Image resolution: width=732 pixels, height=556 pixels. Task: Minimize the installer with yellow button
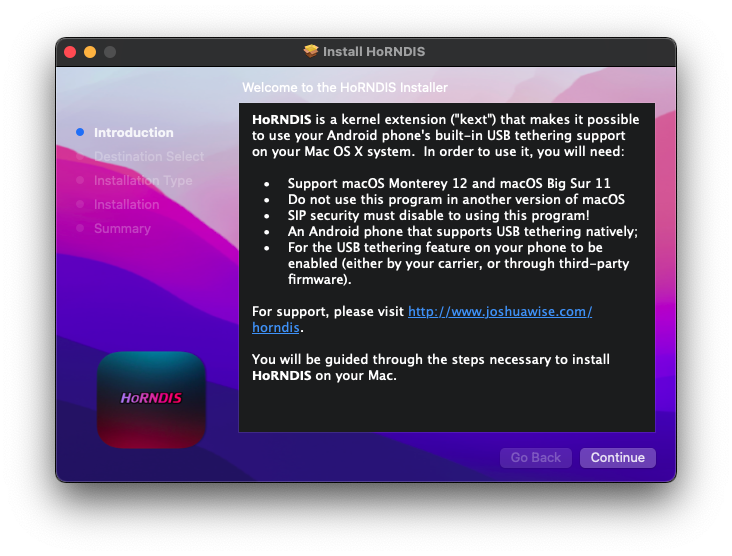[90, 52]
